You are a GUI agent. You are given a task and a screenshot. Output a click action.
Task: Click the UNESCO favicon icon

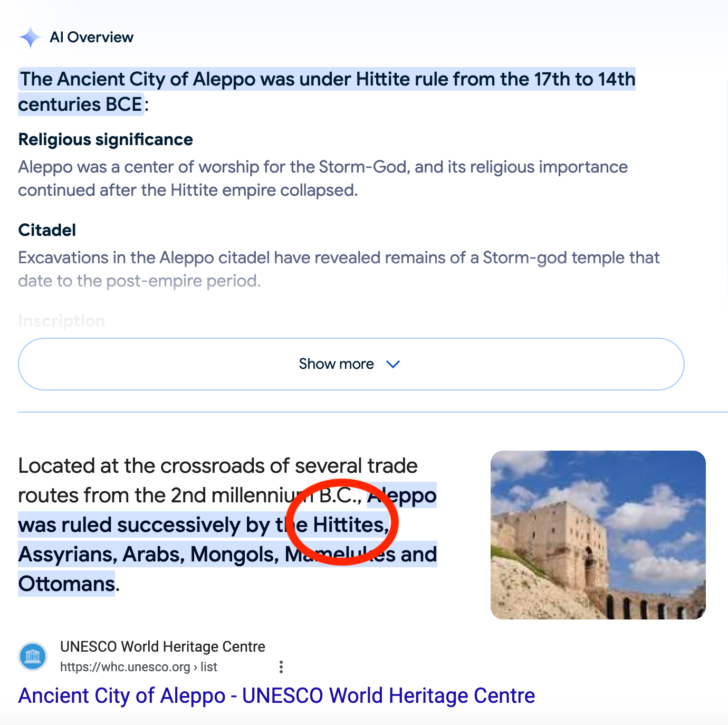[33, 656]
